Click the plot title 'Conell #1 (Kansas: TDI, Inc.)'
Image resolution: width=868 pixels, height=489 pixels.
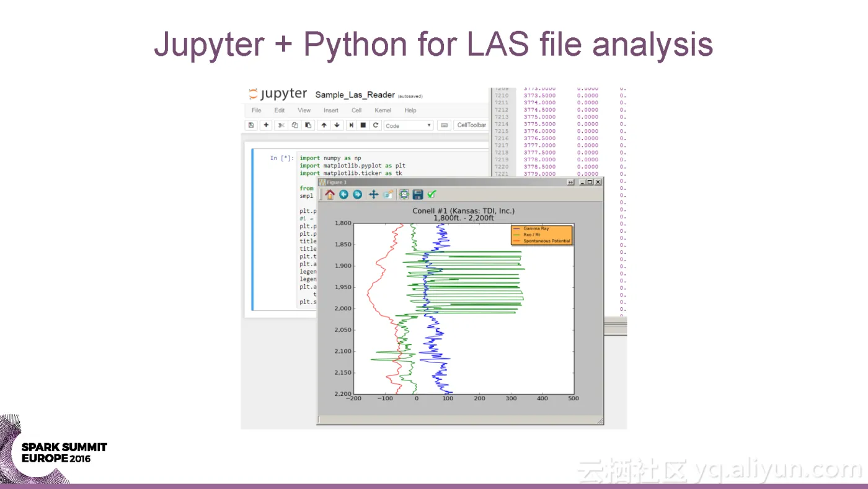pyautogui.click(x=464, y=211)
